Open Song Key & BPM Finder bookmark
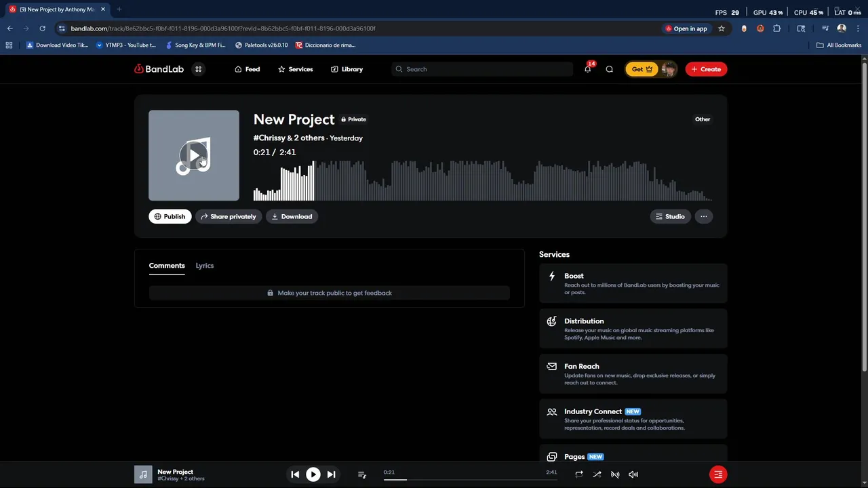 coord(196,45)
